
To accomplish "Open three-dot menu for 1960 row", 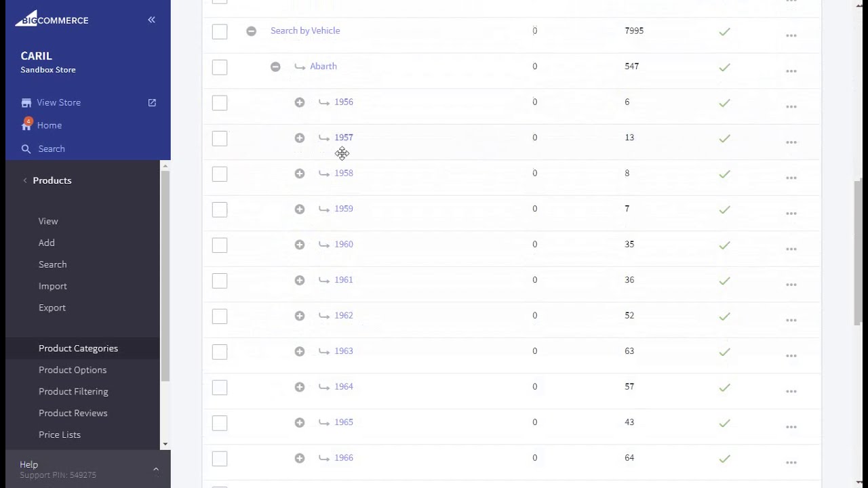I will tap(791, 249).
